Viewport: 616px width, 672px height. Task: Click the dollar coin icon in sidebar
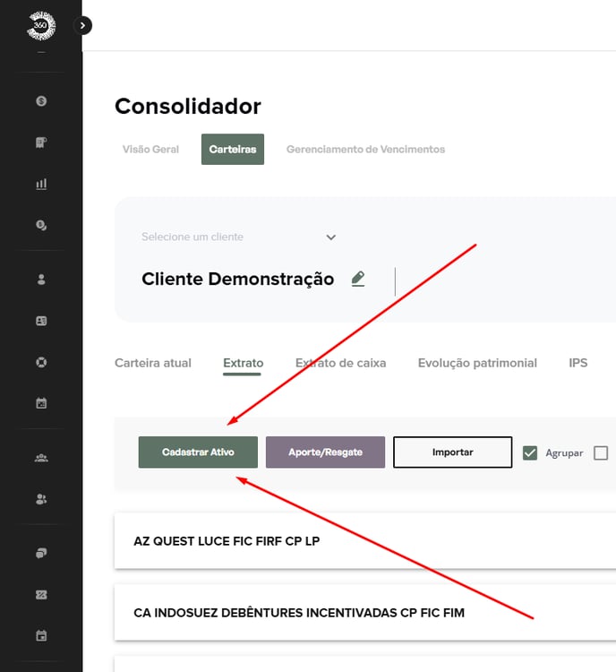[x=41, y=101]
